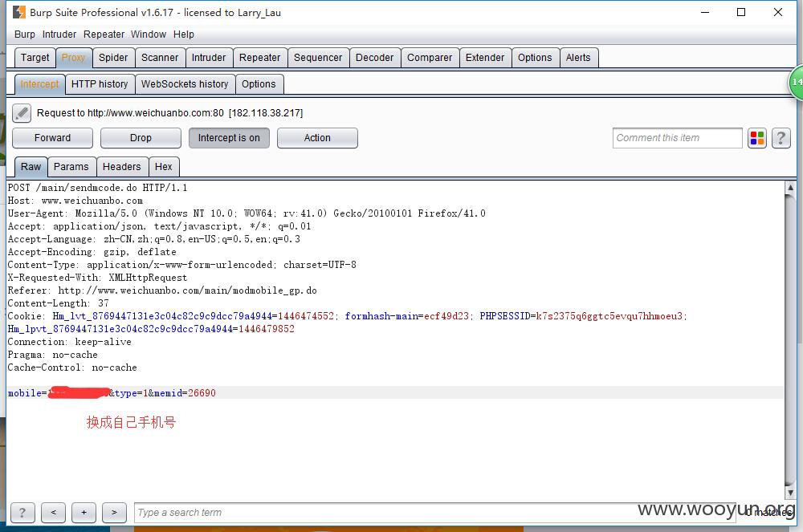Screen dimensions: 803x532
Task: Select the Raw request view tab
Action: (x=31, y=167)
